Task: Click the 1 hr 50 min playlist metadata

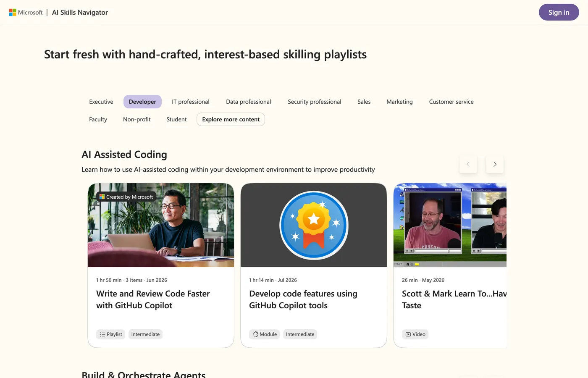Action: coord(131,280)
